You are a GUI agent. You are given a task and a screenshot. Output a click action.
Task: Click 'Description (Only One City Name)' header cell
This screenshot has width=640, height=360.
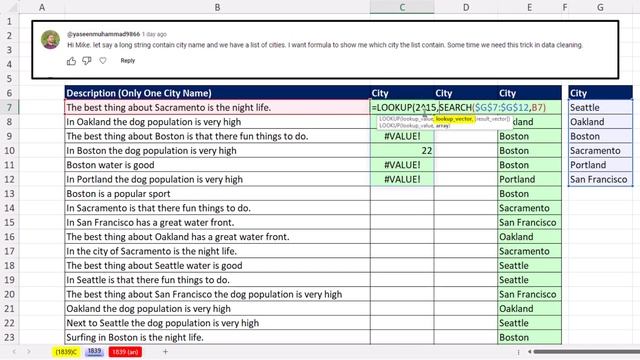pos(217,93)
